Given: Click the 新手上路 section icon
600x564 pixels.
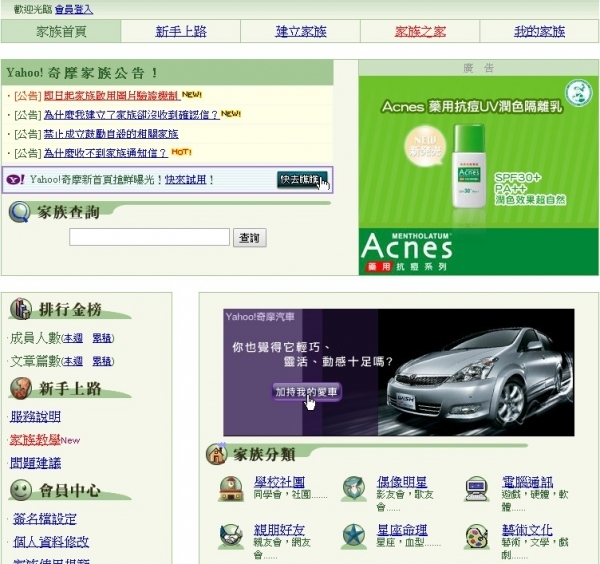Looking at the screenshot, I should tap(21, 388).
